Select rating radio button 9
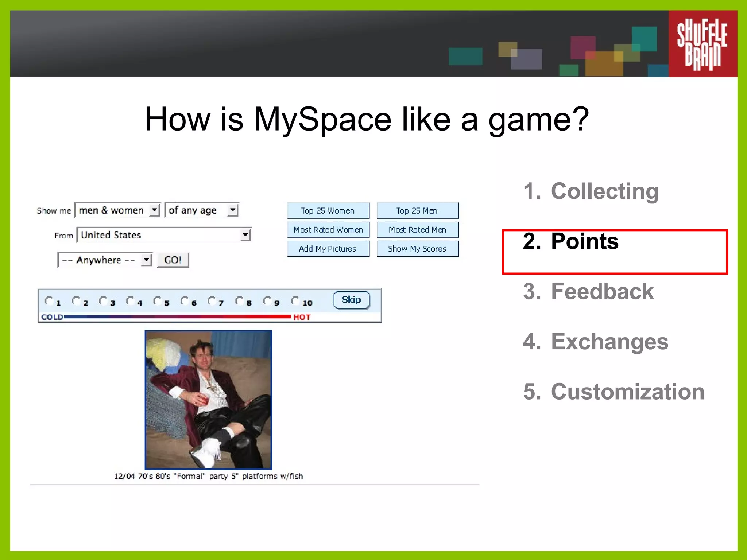This screenshot has width=747, height=560. coord(267,301)
